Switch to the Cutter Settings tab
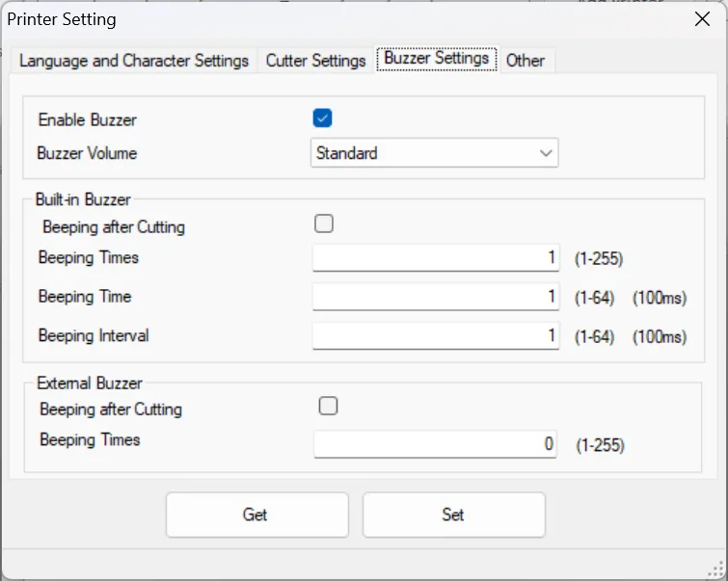The width and height of the screenshot is (728, 581). [x=315, y=61]
